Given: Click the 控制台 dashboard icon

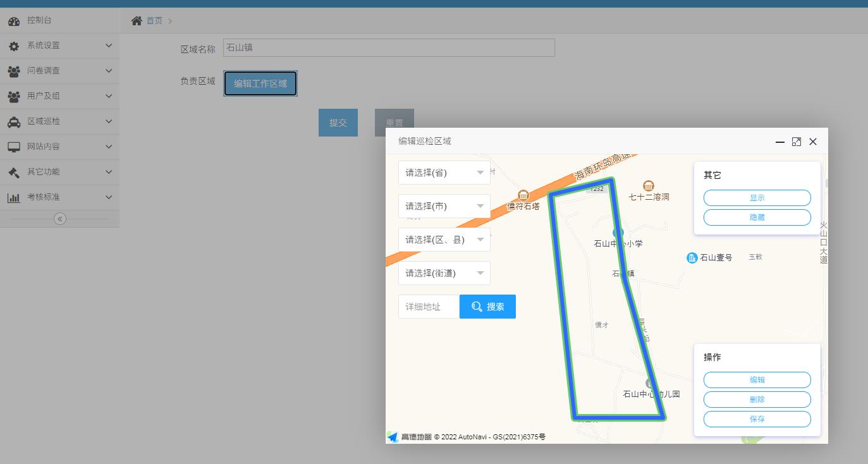Looking at the screenshot, I should point(14,21).
